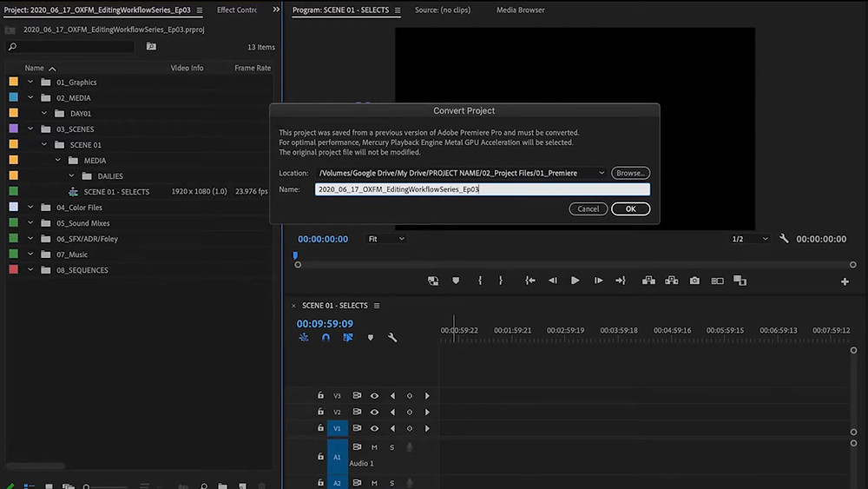This screenshot has width=868, height=489.
Task: Cancel the Convert Project dialog
Action: tap(588, 208)
